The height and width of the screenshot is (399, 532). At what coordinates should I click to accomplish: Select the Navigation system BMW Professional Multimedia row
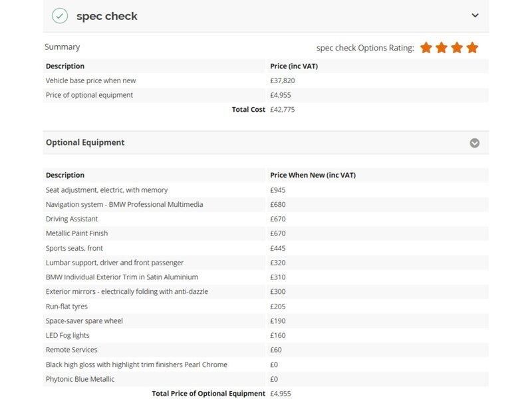coord(265,205)
